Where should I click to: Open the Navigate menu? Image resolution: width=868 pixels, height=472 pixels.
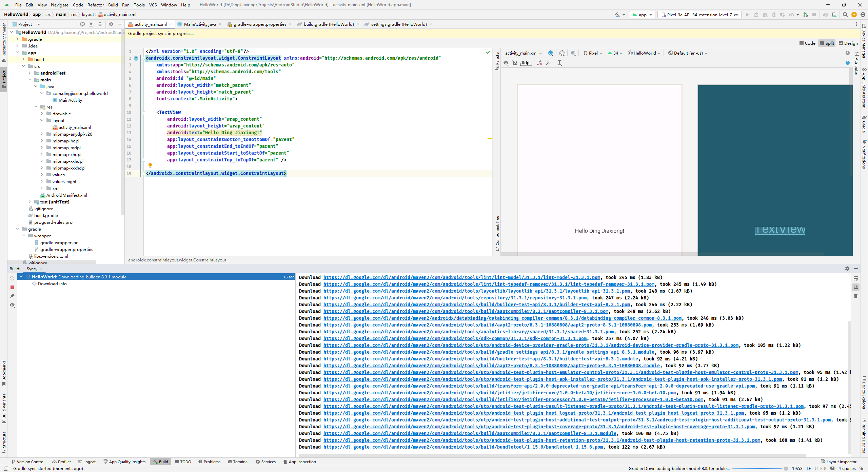60,5
